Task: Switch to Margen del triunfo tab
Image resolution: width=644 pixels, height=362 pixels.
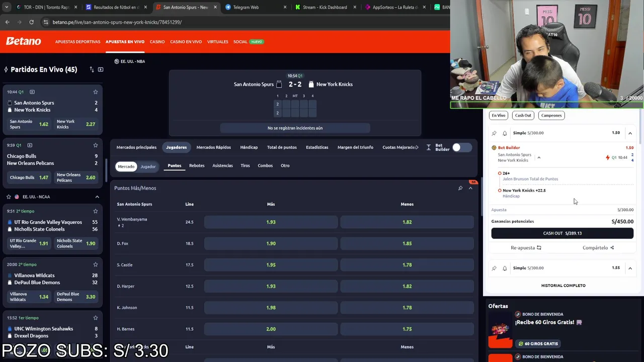Action: 355,147
